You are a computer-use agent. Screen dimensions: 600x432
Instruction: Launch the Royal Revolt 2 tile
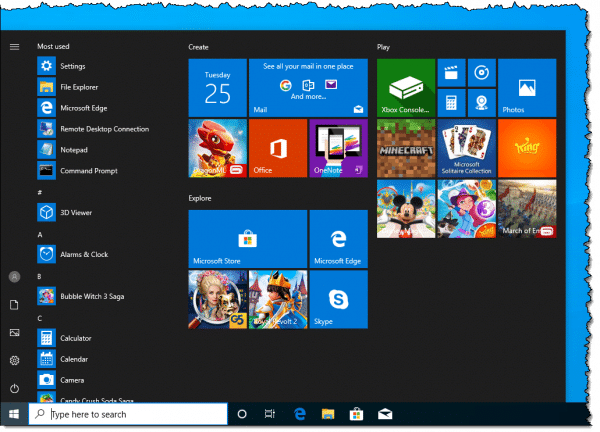(x=278, y=299)
